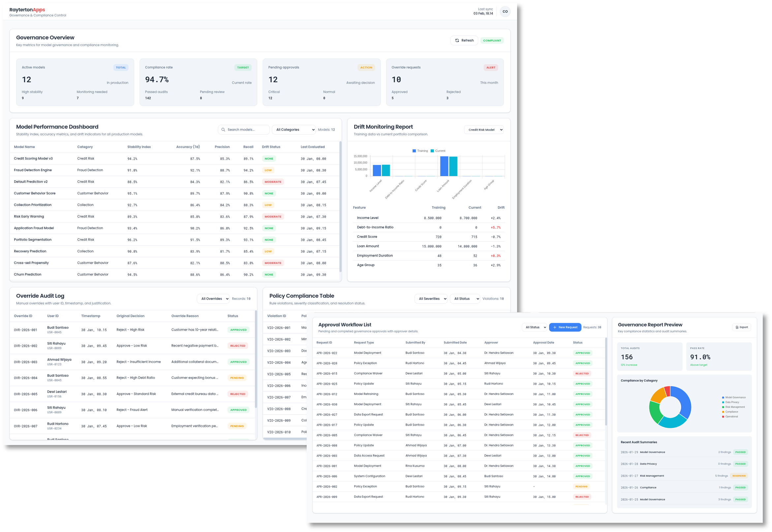Open the All Status filter in Approval Workflow List
The image size is (772, 532).
click(x=534, y=327)
